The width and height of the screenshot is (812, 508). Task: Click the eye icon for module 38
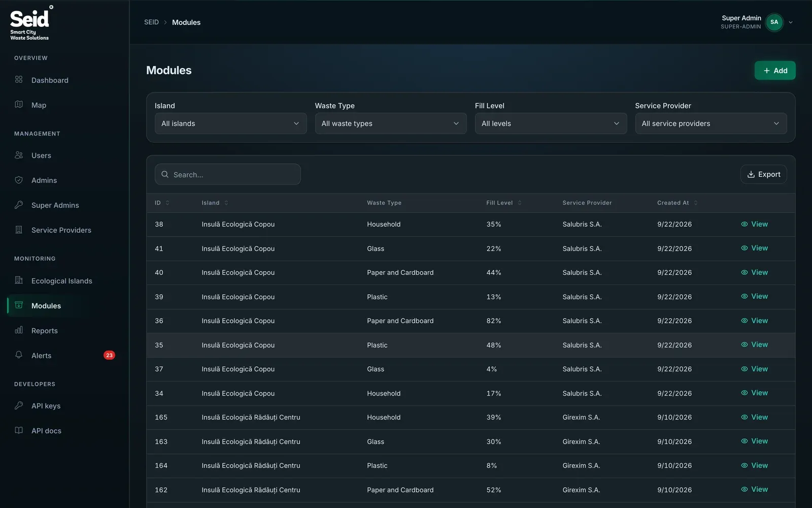[745, 224]
